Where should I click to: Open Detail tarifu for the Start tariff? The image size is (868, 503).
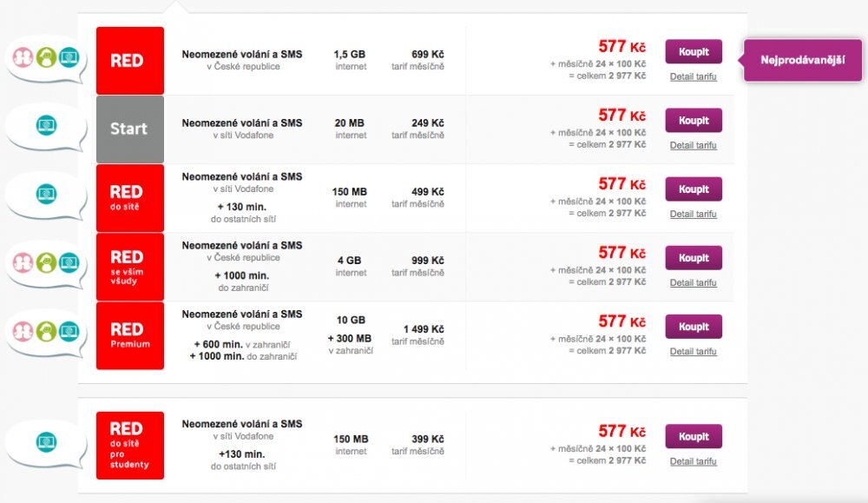point(693,145)
